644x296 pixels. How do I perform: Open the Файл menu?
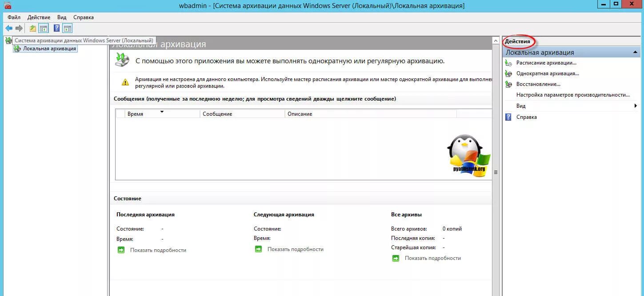[14, 17]
